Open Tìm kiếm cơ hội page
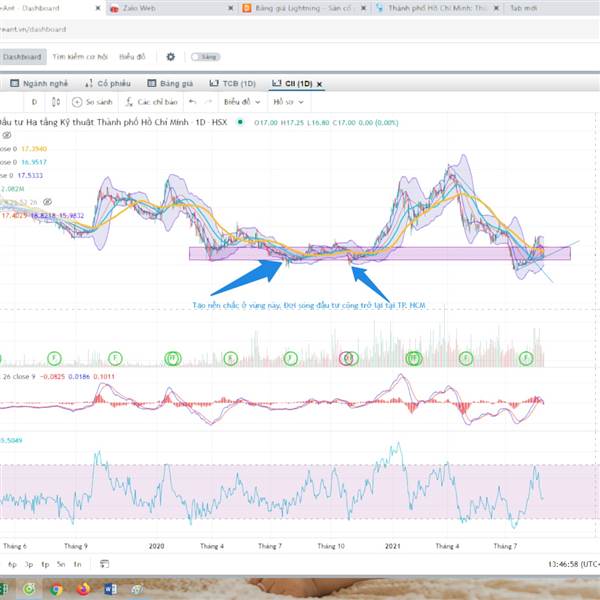This screenshot has width=600, height=600. click(x=80, y=57)
